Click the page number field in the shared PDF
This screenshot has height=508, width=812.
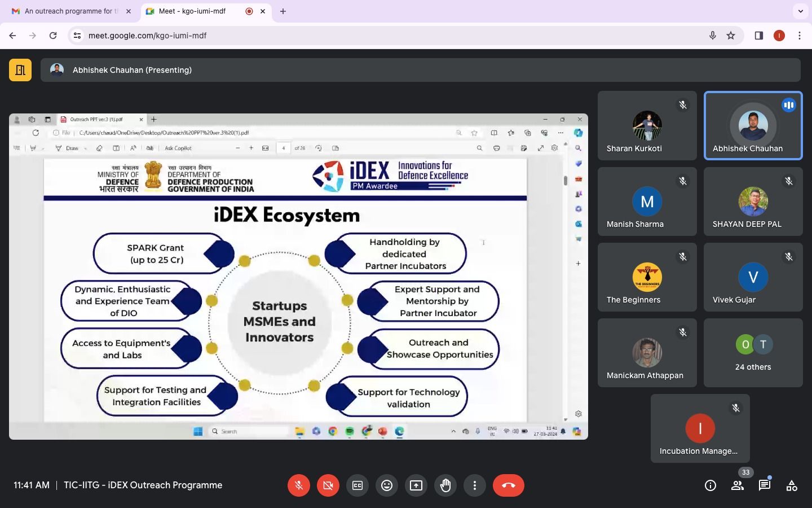[283, 148]
